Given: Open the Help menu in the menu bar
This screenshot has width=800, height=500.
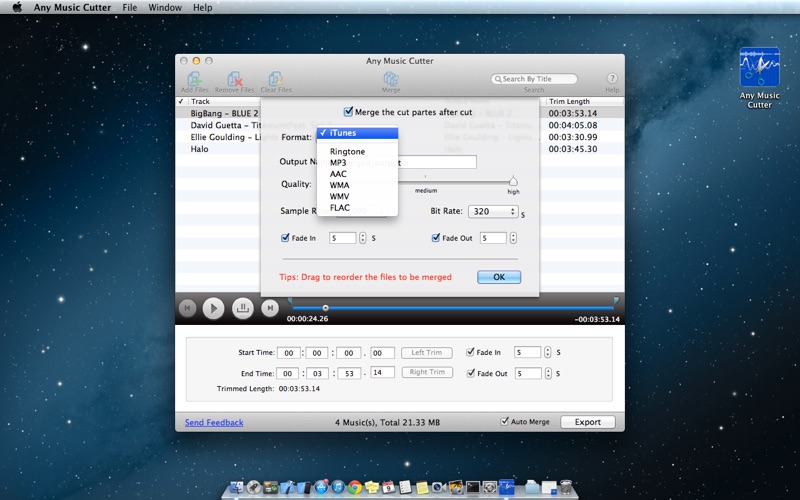Looking at the screenshot, I should coord(203,7).
